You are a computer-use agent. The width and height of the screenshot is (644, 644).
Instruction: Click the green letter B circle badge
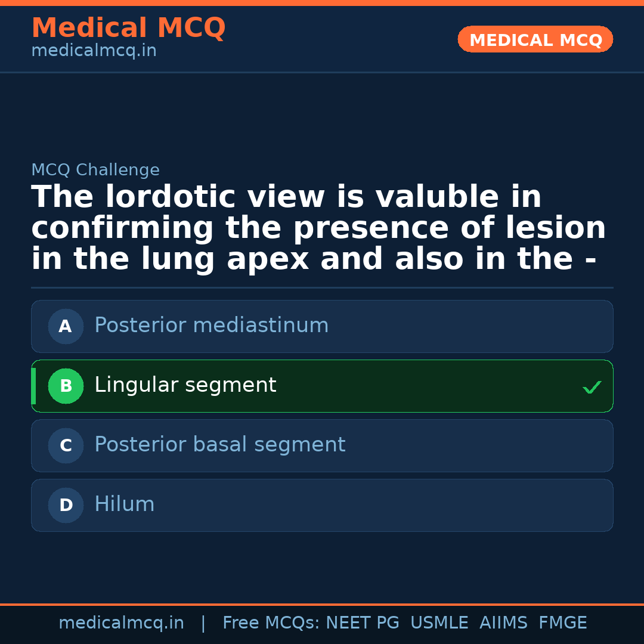click(x=66, y=386)
